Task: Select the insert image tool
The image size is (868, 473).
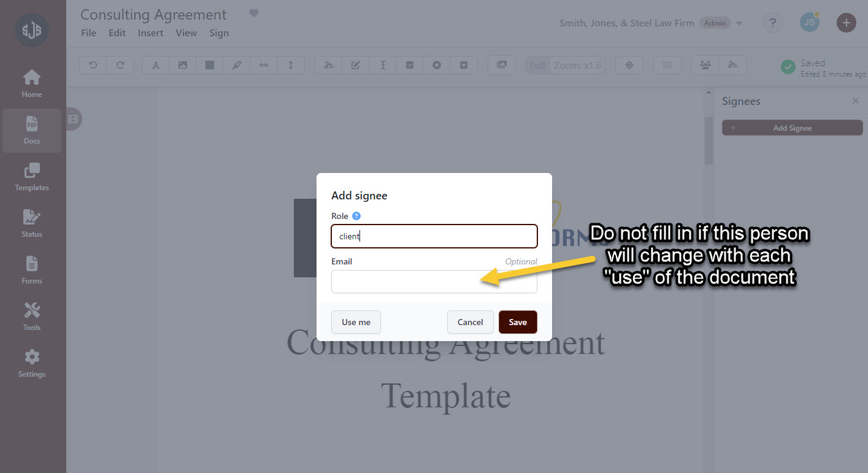Action: pyautogui.click(x=183, y=65)
